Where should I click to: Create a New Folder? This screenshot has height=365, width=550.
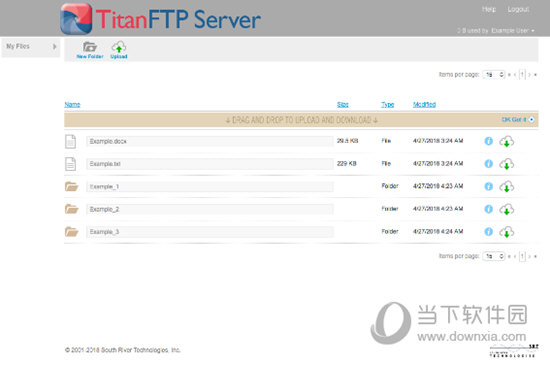tap(90, 50)
